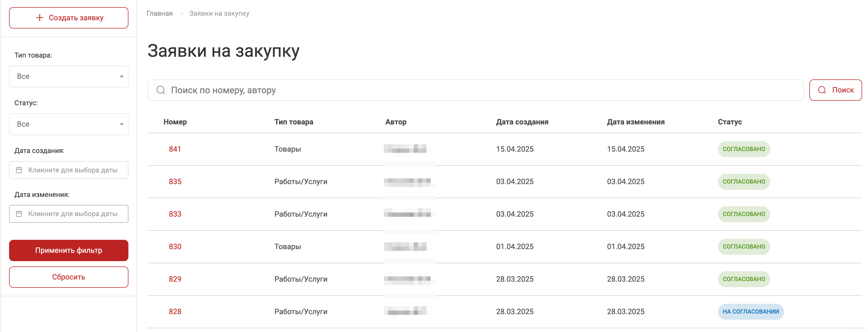Expand the Статус filter dropdown
This screenshot has width=868, height=332.
coord(69,124)
